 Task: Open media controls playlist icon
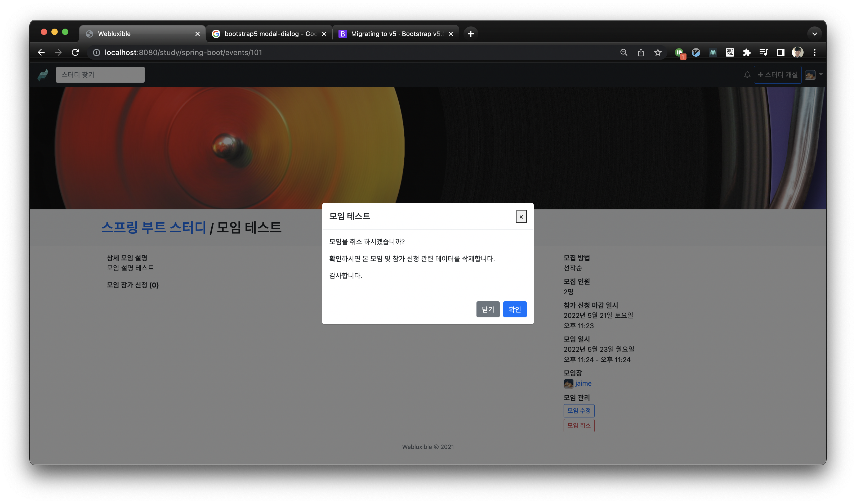764,52
